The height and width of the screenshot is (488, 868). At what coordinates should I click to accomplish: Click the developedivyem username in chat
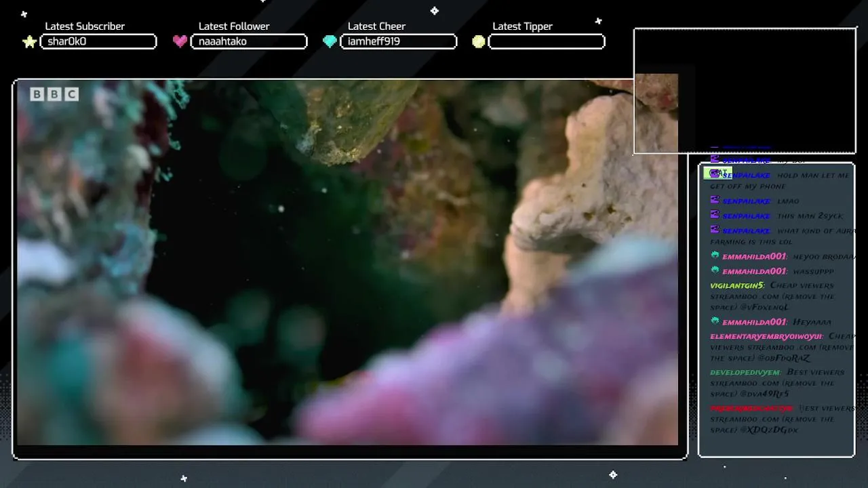(x=745, y=372)
